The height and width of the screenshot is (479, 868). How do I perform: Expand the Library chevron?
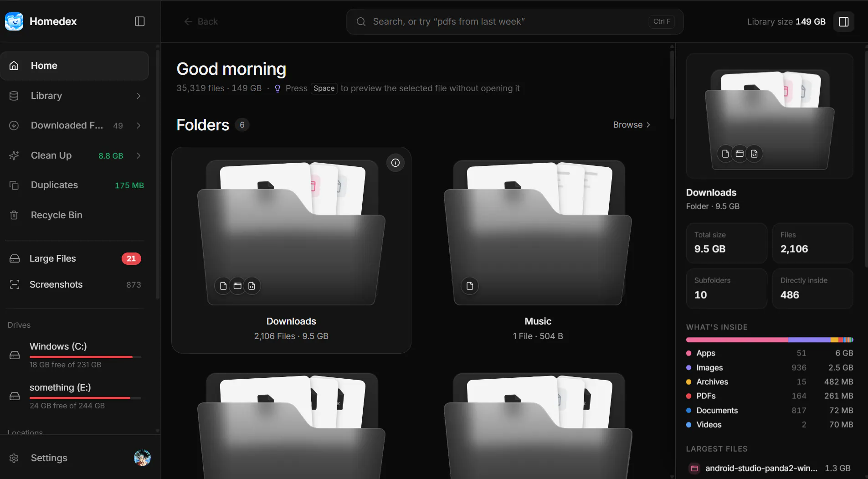tap(139, 96)
